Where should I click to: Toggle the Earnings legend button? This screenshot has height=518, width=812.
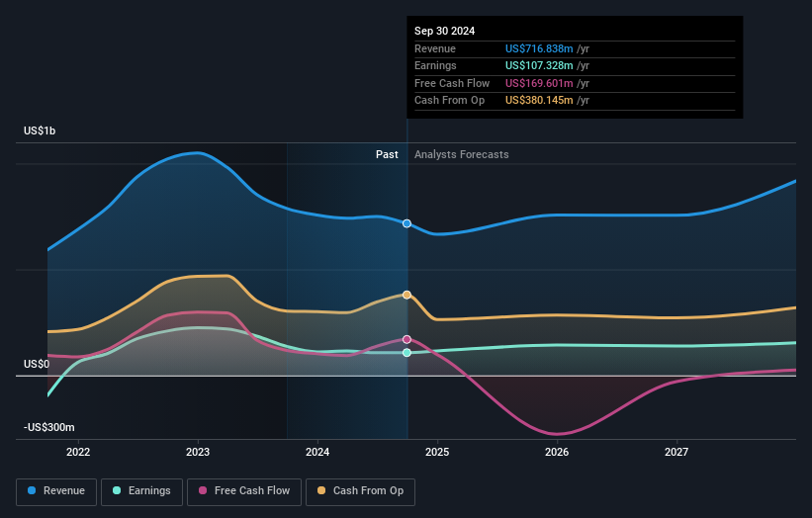141,491
